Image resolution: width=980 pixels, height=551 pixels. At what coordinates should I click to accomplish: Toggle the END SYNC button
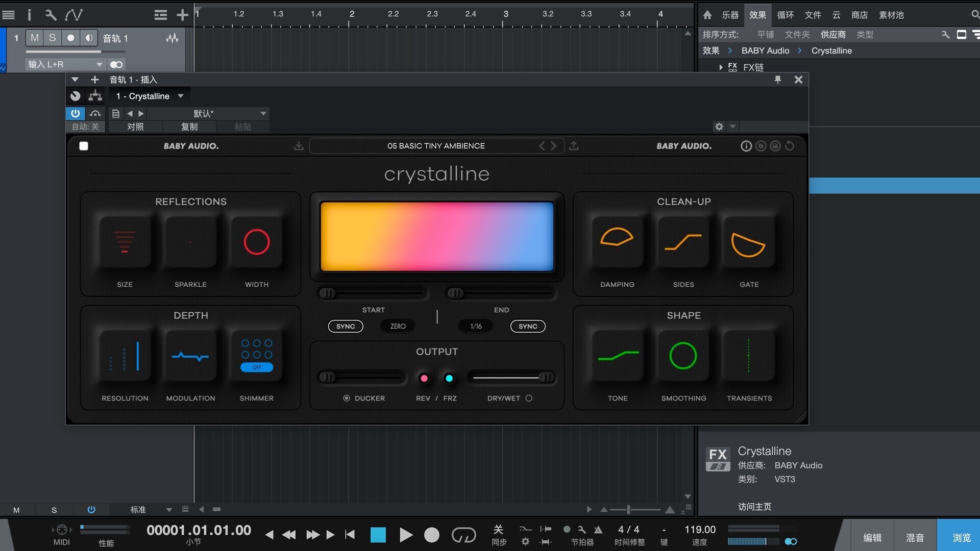tap(528, 326)
